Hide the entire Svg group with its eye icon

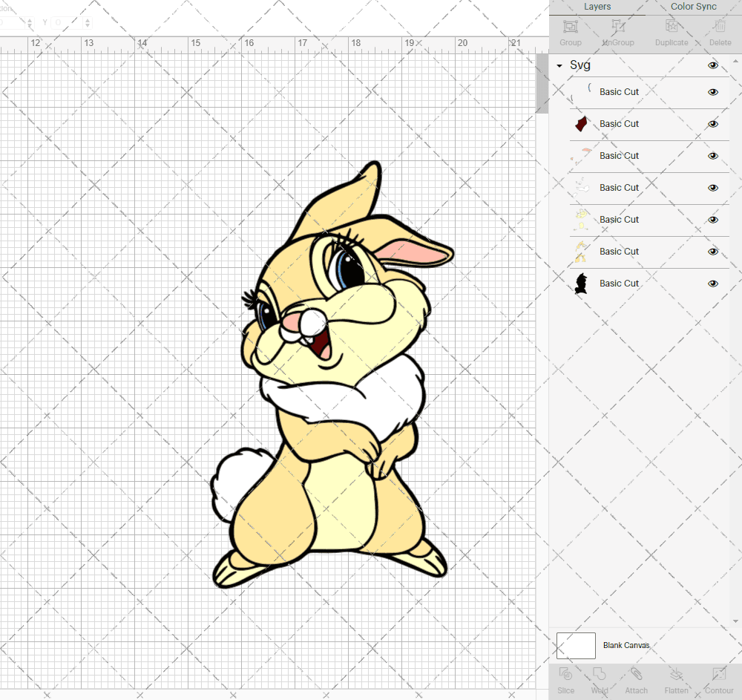(x=712, y=65)
